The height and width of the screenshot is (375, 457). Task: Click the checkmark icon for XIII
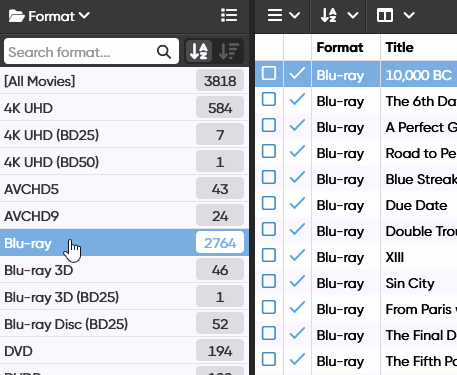297,255
